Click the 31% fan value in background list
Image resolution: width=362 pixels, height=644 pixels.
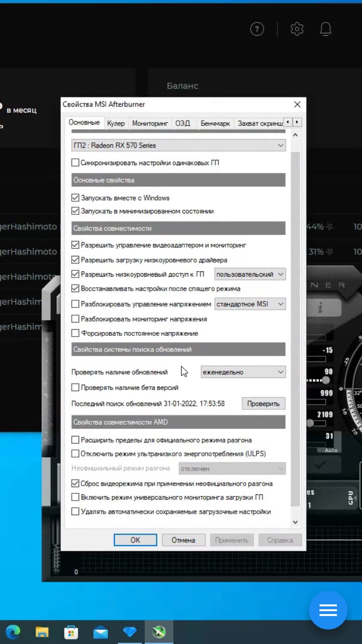pyautogui.click(x=316, y=252)
